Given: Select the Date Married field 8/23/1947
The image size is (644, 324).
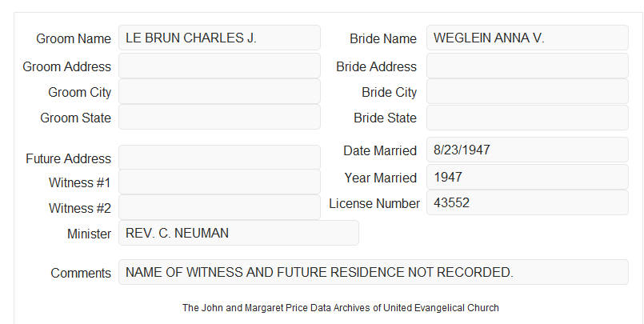Looking at the screenshot, I should [x=527, y=150].
